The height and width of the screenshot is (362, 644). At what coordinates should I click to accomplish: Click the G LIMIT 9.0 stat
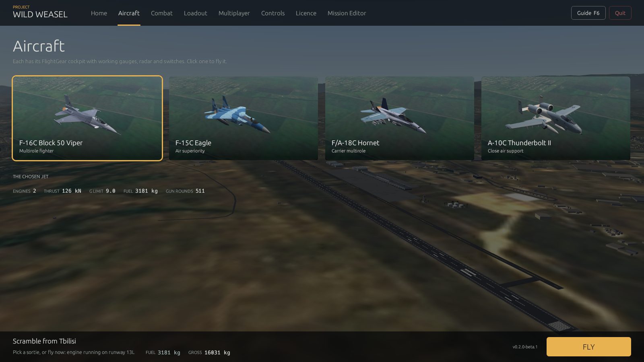tap(102, 191)
